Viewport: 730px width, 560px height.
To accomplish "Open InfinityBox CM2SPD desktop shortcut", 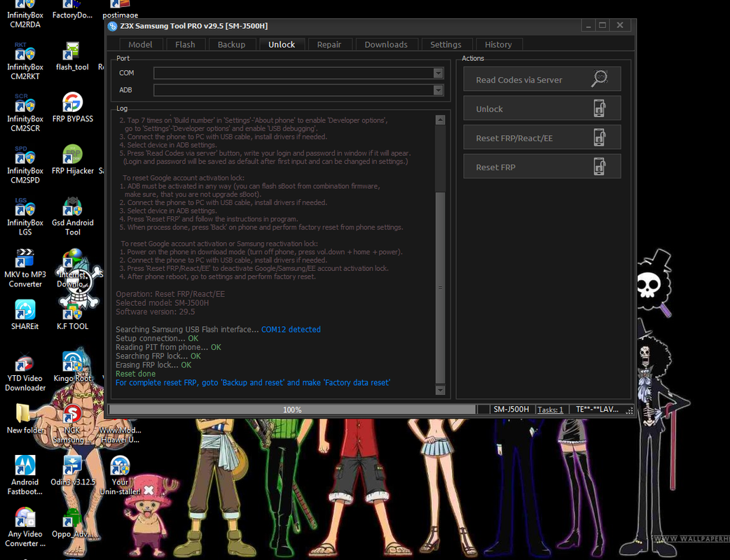I will point(25,165).
